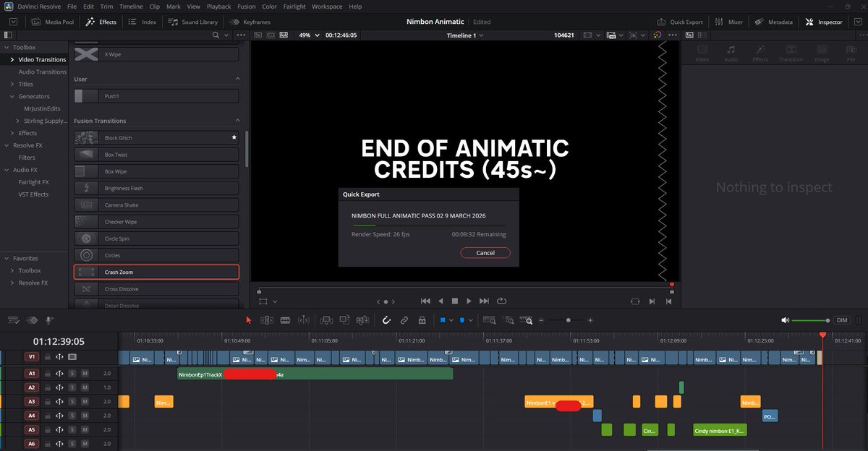The width and height of the screenshot is (868, 451).
Task: Cancel the Quick Export render
Action: point(485,253)
